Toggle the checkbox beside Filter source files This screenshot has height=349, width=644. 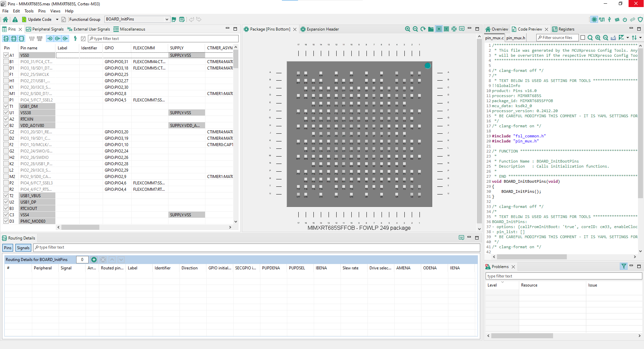tap(583, 38)
